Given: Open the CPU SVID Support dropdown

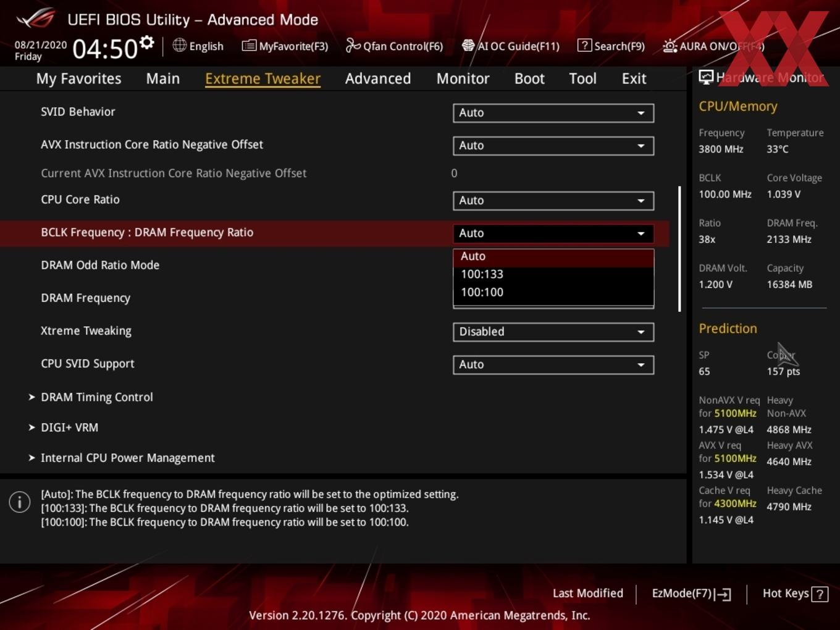Looking at the screenshot, I should click(553, 365).
